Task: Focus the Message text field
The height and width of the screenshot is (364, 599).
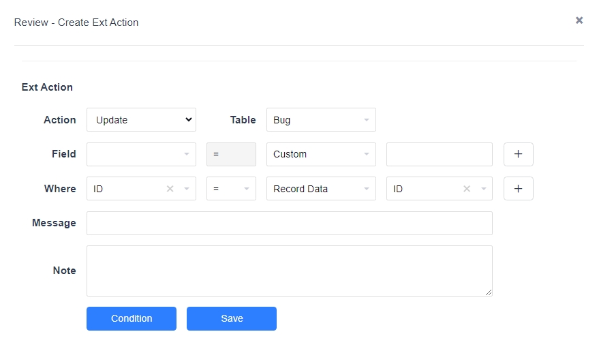Action: click(x=289, y=223)
